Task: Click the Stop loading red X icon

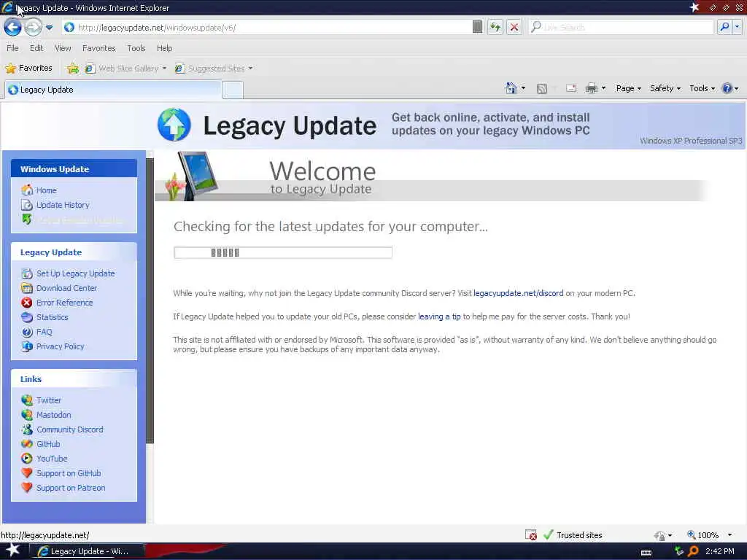Action: 514,27
